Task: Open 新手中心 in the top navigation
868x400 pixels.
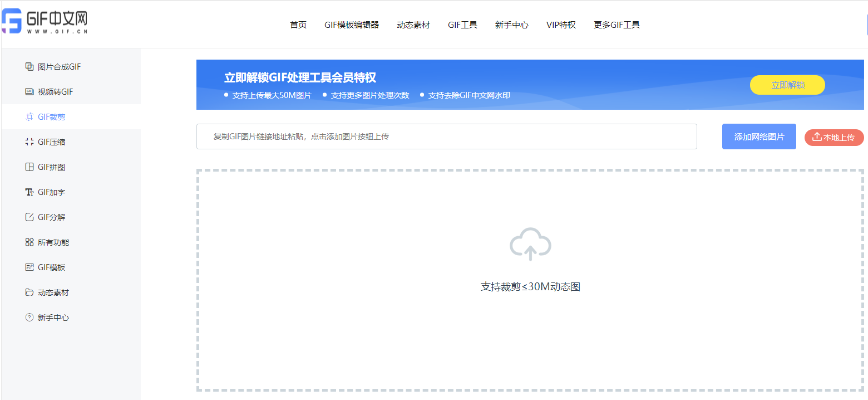Action: (x=512, y=25)
